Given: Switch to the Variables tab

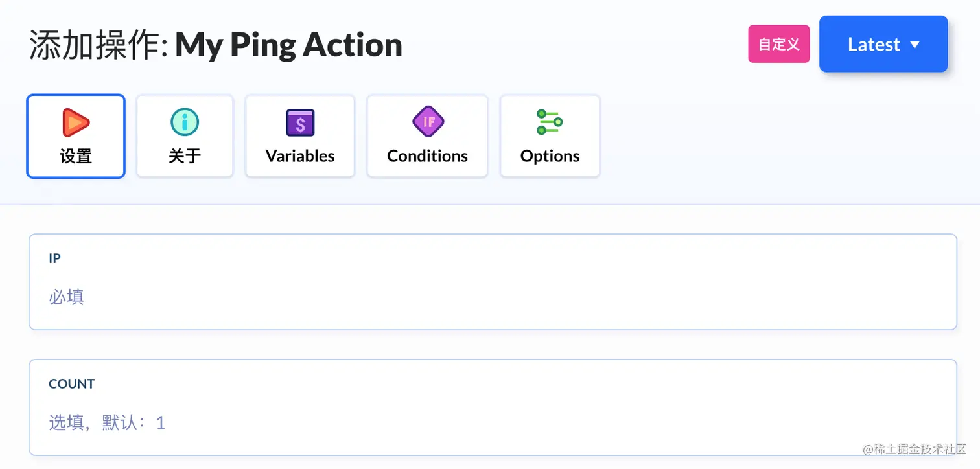Looking at the screenshot, I should [x=300, y=136].
